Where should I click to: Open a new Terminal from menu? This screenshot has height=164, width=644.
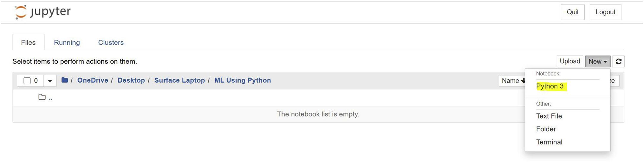(549, 142)
